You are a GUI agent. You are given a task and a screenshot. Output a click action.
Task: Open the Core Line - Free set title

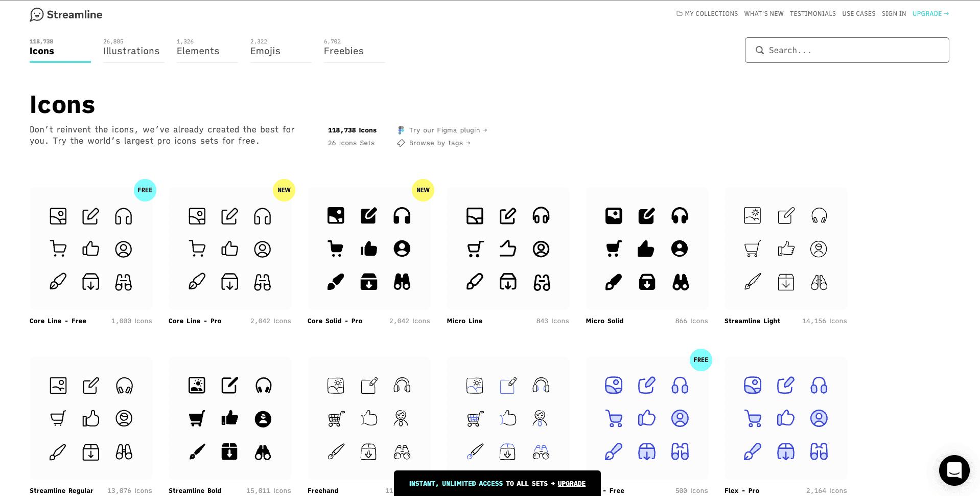(x=58, y=321)
